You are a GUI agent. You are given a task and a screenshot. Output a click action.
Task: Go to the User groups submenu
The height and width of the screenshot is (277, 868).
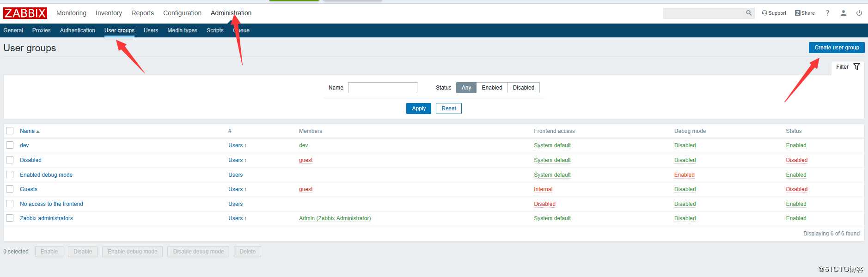click(x=119, y=30)
